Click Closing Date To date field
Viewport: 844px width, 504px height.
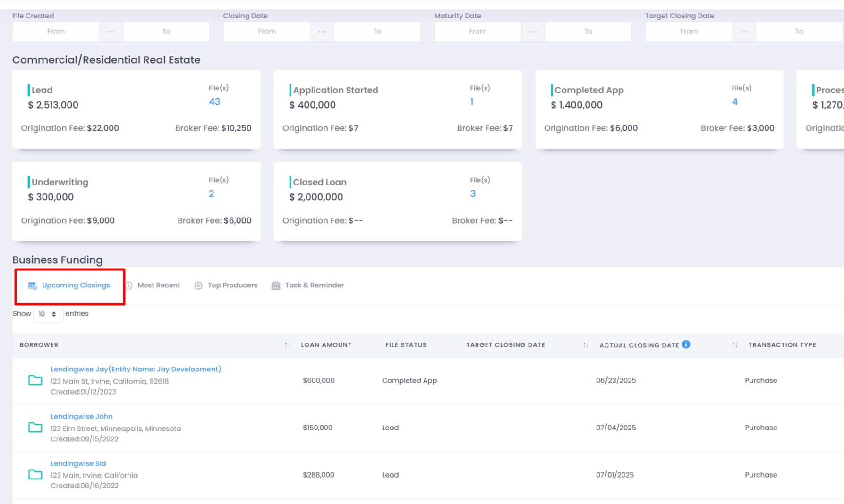(x=377, y=31)
